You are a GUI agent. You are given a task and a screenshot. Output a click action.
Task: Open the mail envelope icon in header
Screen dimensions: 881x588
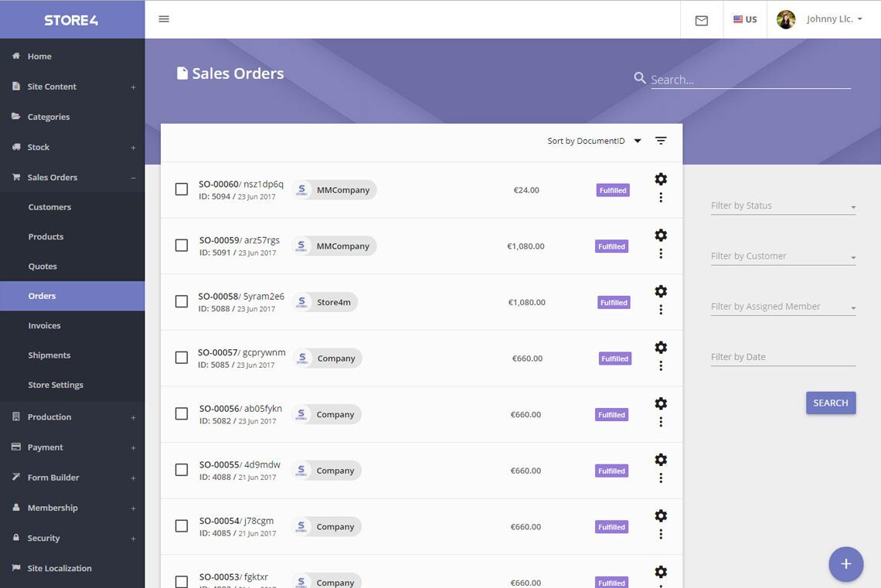click(x=701, y=21)
